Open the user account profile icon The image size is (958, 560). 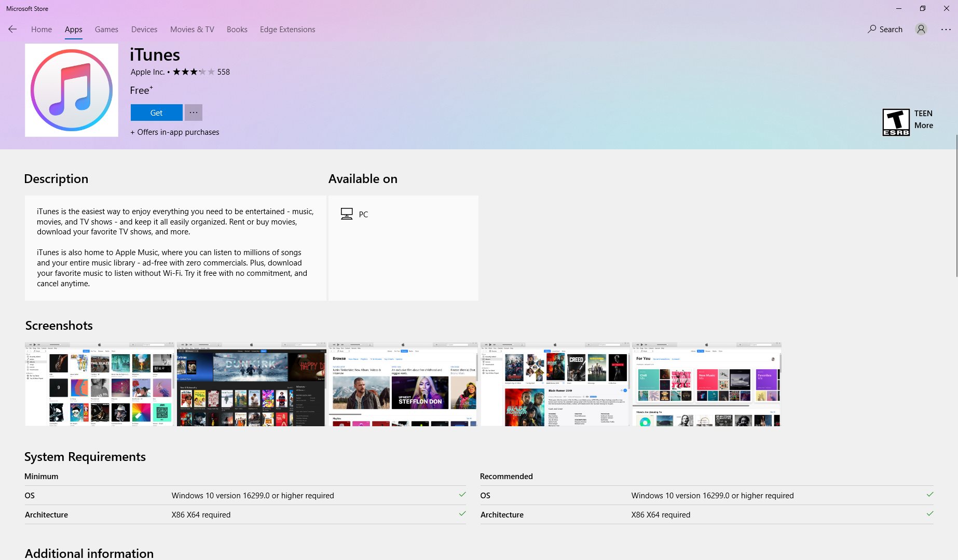point(921,29)
